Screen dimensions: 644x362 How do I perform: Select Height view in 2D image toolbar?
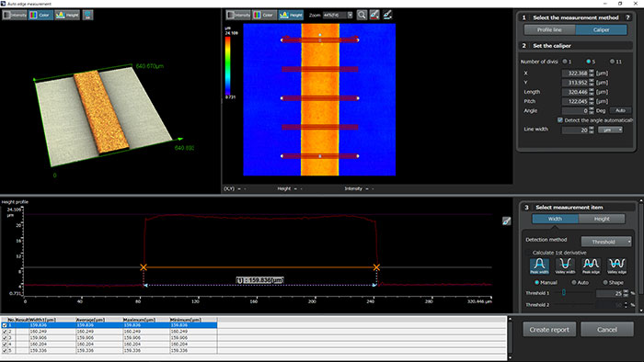click(291, 16)
